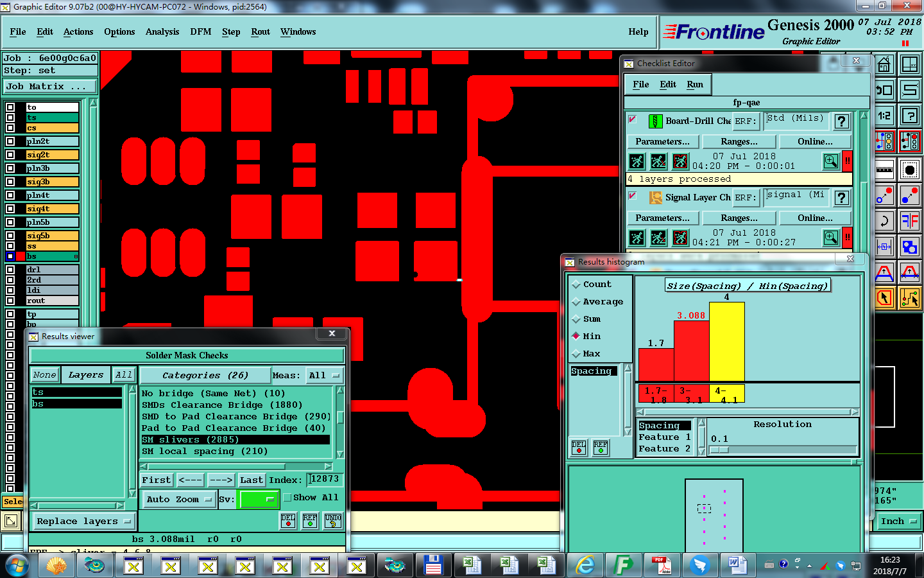This screenshot has width=924, height=578.
Task: Select the Max radio option
Action: point(576,353)
